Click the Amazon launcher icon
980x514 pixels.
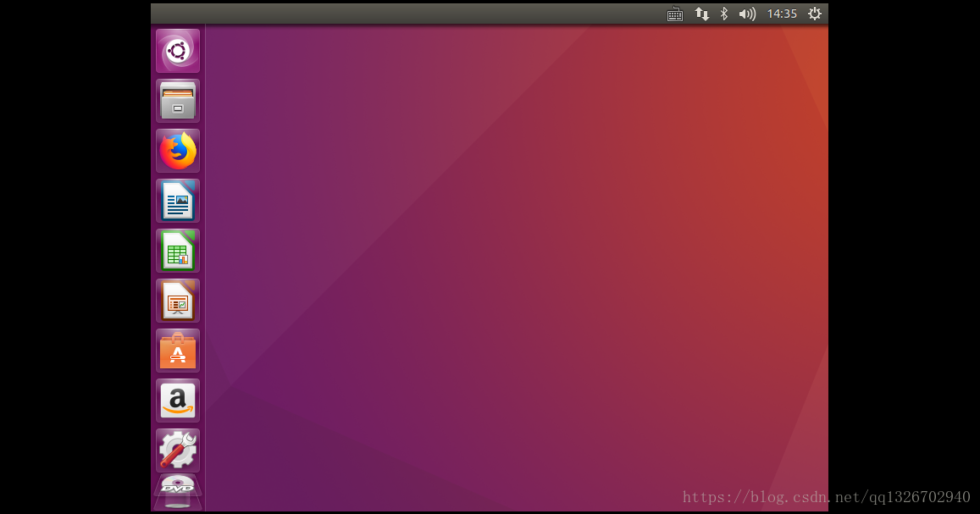point(178,401)
